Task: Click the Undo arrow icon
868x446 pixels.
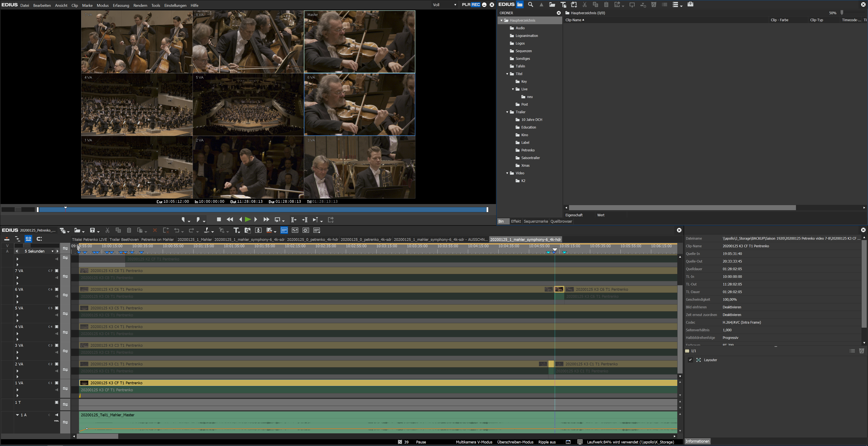Action: coord(177,230)
